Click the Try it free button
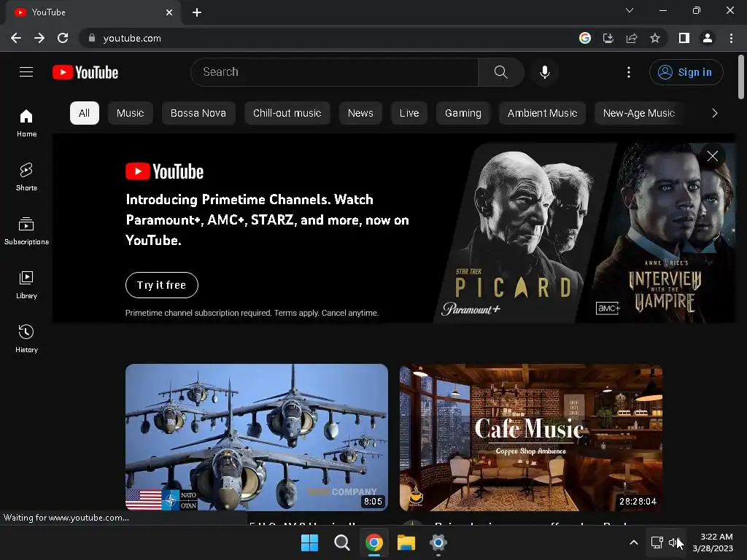The image size is (747, 560). click(161, 285)
